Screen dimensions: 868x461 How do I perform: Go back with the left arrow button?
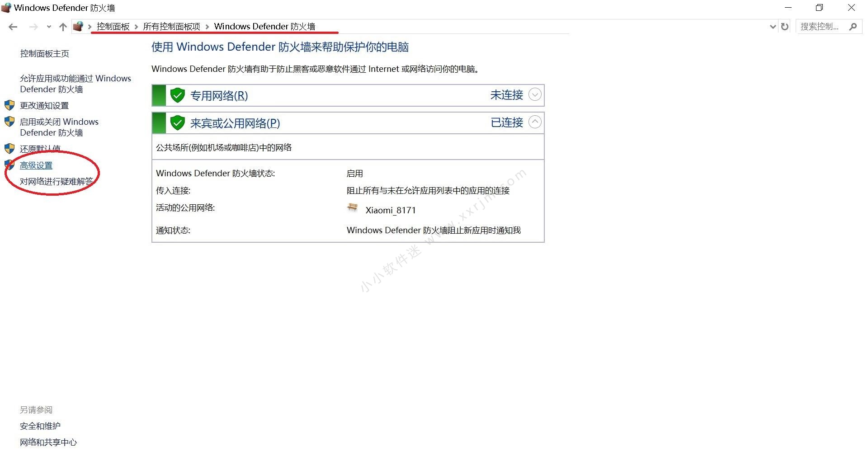(x=13, y=27)
